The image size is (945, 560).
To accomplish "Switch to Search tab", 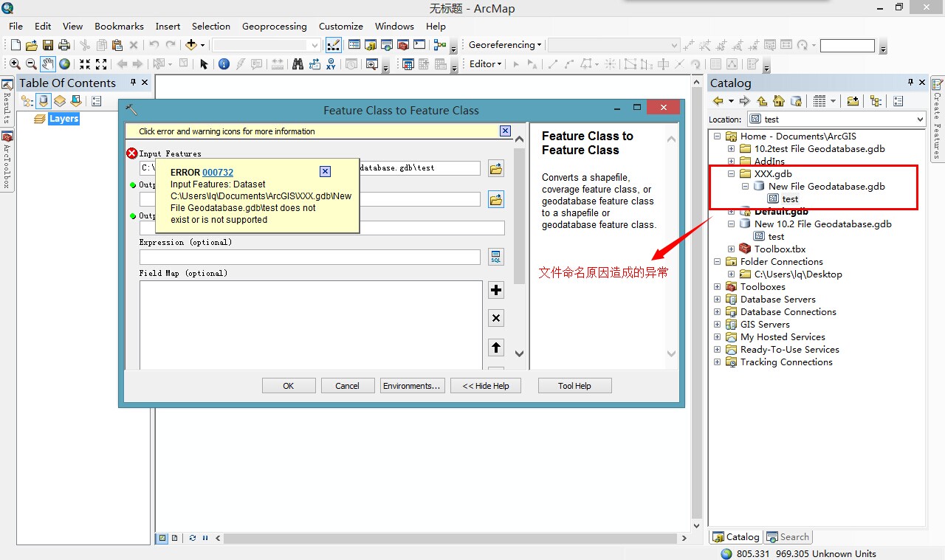I will pyautogui.click(x=788, y=537).
